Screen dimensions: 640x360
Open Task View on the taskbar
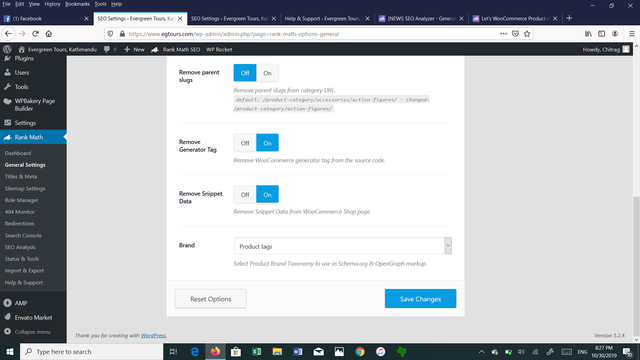click(173, 351)
